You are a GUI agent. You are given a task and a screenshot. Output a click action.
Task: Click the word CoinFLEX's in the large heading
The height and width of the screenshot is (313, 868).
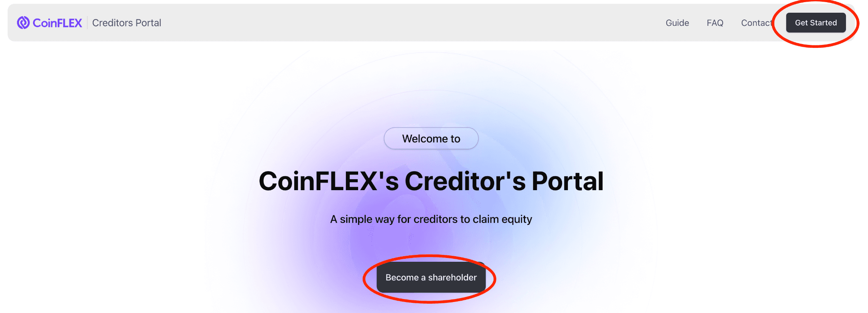tap(329, 181)
